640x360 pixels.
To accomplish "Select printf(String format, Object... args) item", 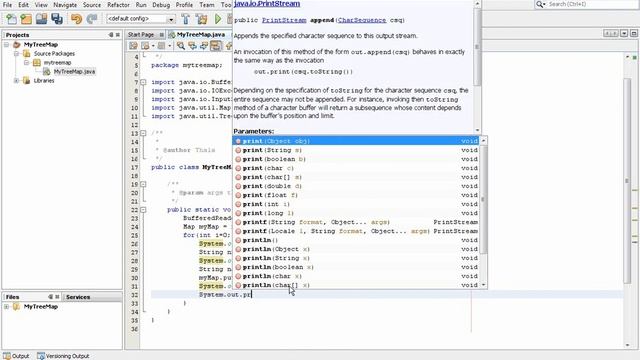I will click(356, 222).
